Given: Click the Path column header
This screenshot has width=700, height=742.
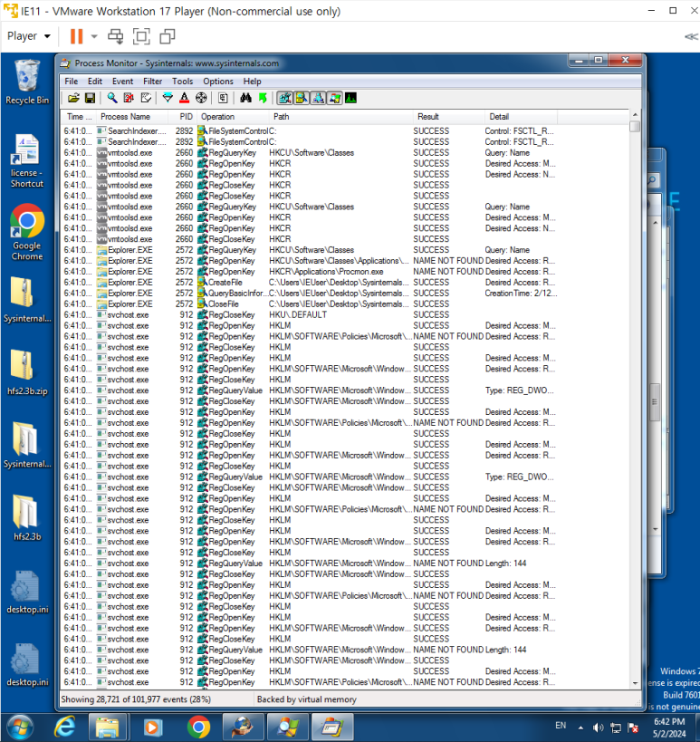Looking at the screenshot, I should pyautogui.click(x=340, y=116).
